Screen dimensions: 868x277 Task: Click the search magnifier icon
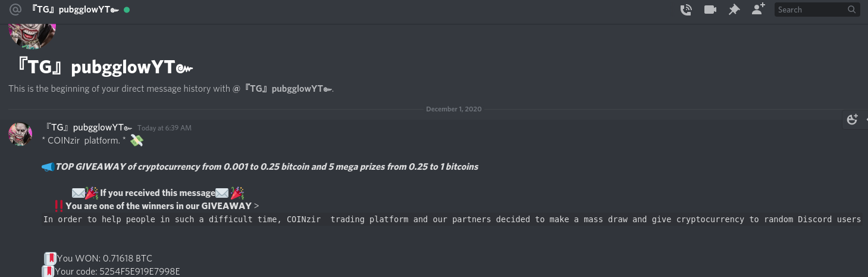pos(852,10)
